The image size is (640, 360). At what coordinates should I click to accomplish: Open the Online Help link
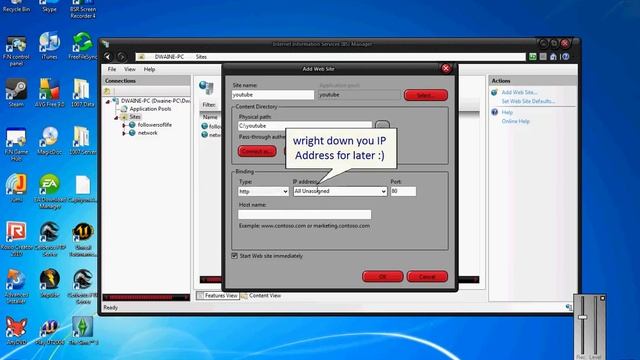point(516,121)
